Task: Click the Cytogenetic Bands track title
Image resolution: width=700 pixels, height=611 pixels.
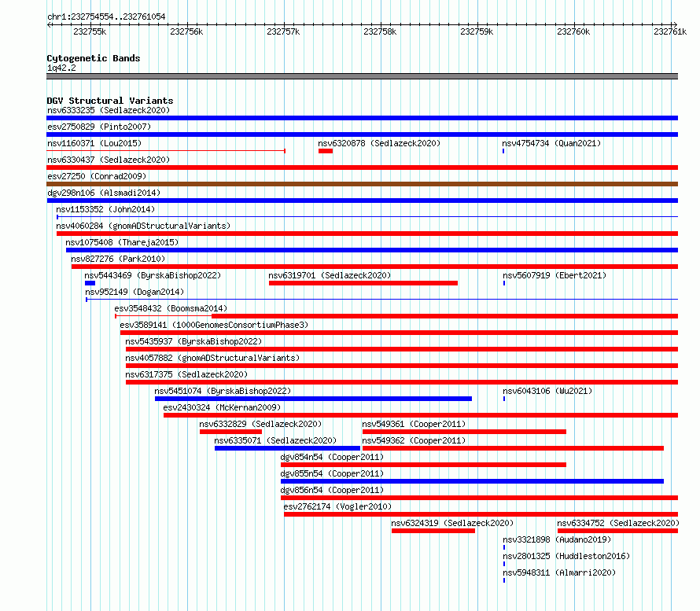Action: 94,58
